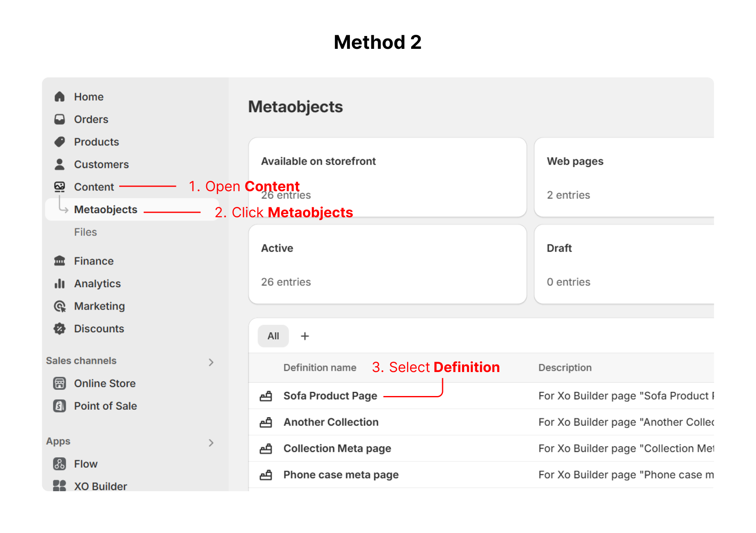This screenshot has width=756, height=533.
Task: Click the Home icon in sidebar
Action: point(60,97)
